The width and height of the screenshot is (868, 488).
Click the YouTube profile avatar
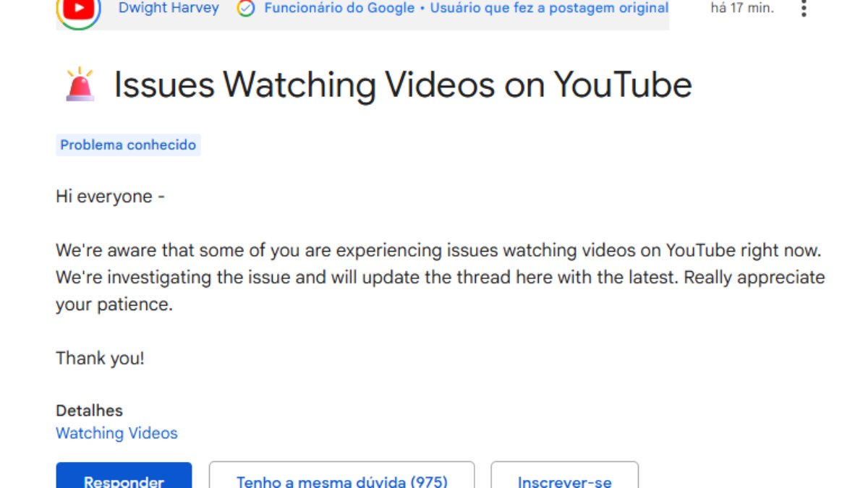(78, 10)
